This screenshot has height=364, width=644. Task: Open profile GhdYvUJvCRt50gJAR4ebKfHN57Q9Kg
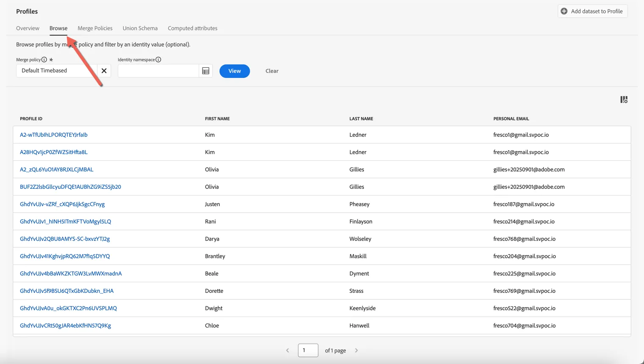[x=66, y=326]
